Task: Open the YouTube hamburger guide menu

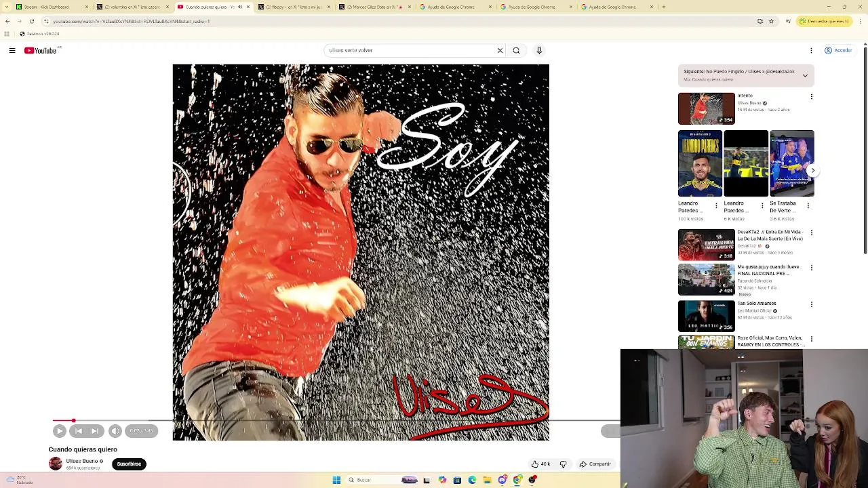Action: tap(12, 50)
